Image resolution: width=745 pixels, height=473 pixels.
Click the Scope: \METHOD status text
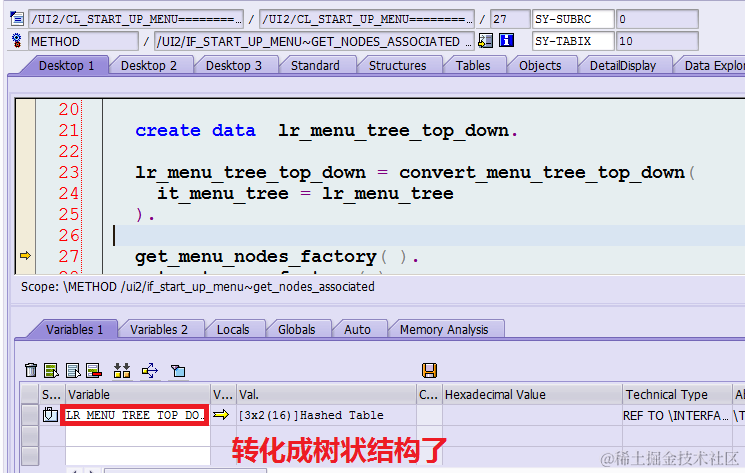tap(198, 287)
